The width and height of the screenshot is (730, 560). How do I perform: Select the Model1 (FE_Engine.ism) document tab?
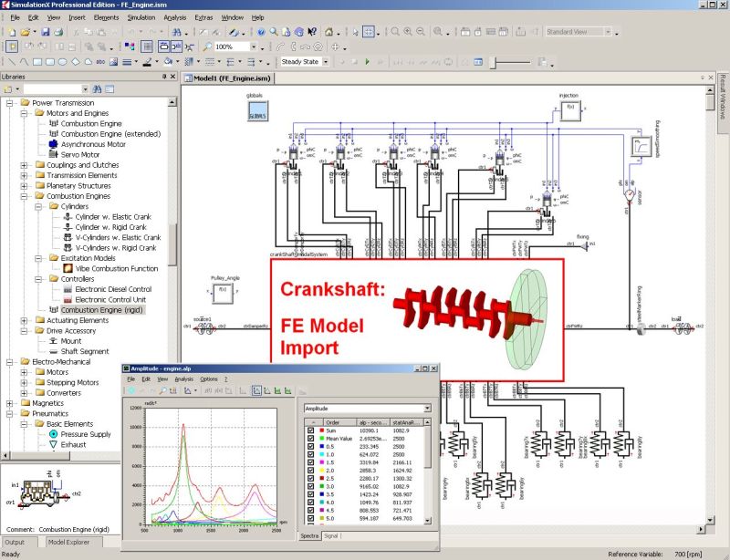click(227, 78)
